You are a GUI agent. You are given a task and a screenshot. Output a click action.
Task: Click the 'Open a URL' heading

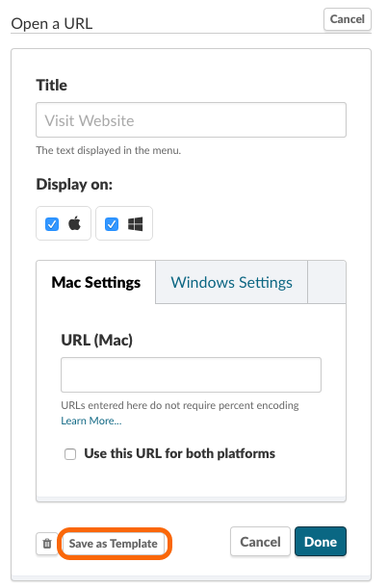tap(52, 24)
